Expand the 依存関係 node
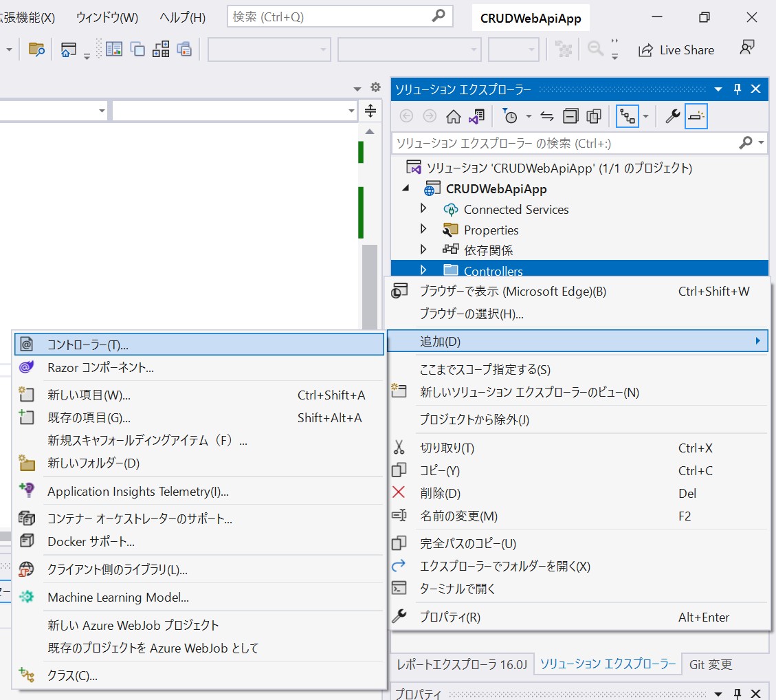Viewport: 776px width, 700px height. pyautogui.click(x=423, y=249)
